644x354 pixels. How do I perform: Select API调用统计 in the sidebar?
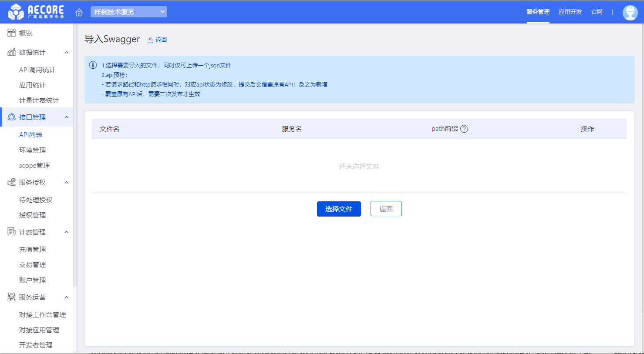(x=37, y=70)
